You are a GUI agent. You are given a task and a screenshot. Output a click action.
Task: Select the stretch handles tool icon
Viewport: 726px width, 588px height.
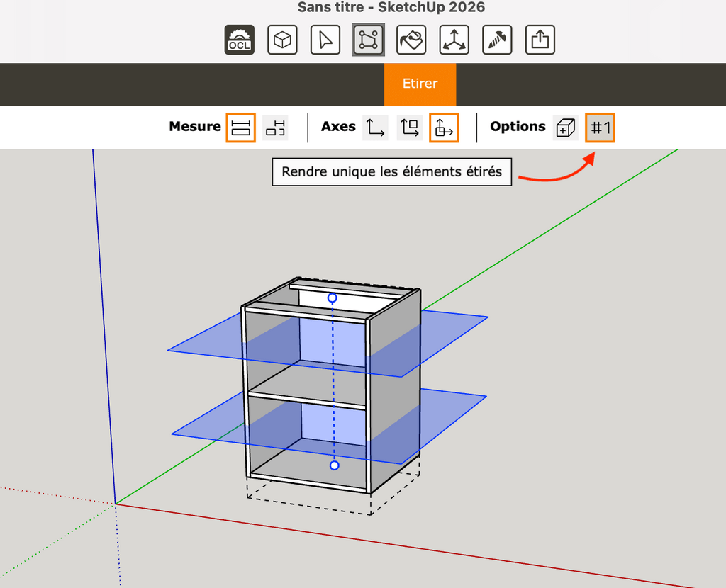[x=369, y=40]
